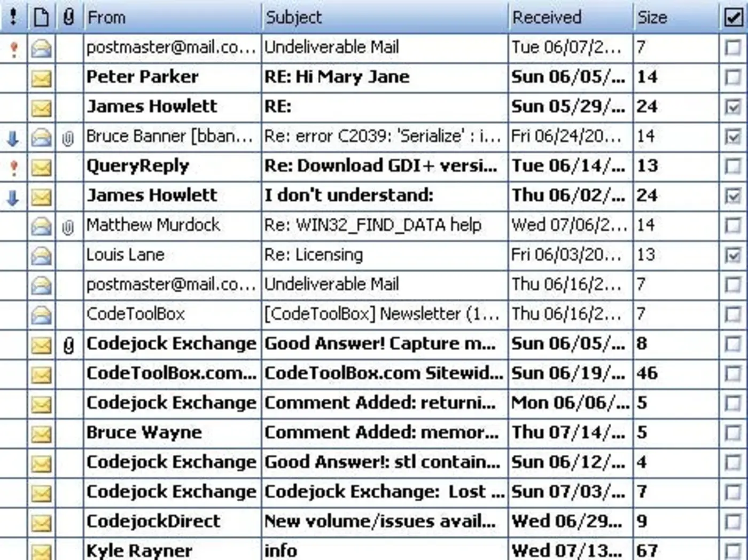The height and width of the screenshot is (560, 748).
Task: Uncheck the box for Louis Lane message
Action: (733, 256)
